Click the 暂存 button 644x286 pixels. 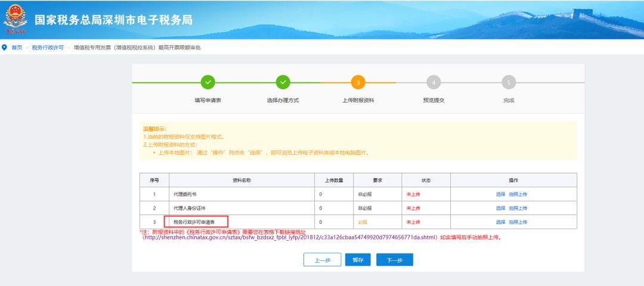pos(358,260)
